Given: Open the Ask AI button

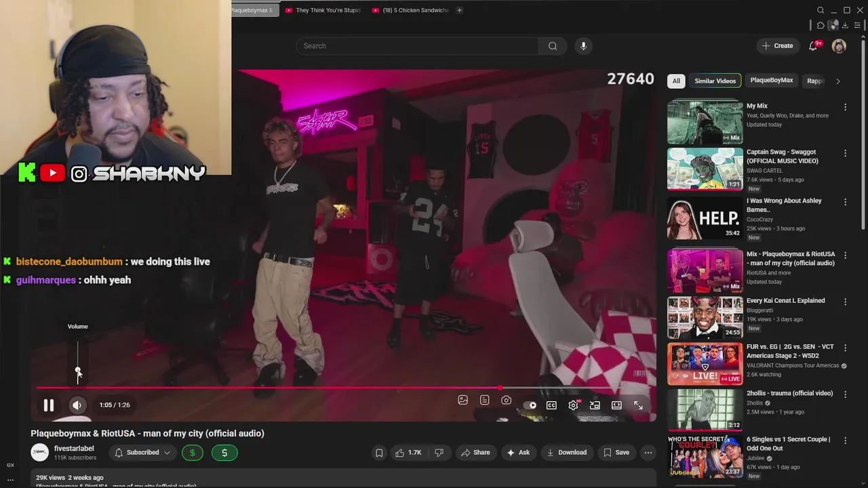Looking at the screenshot, I should pyautogui.click(x=518, y=453).
